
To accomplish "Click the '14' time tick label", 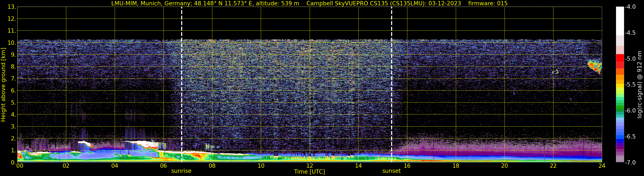I will coord(358,166).
